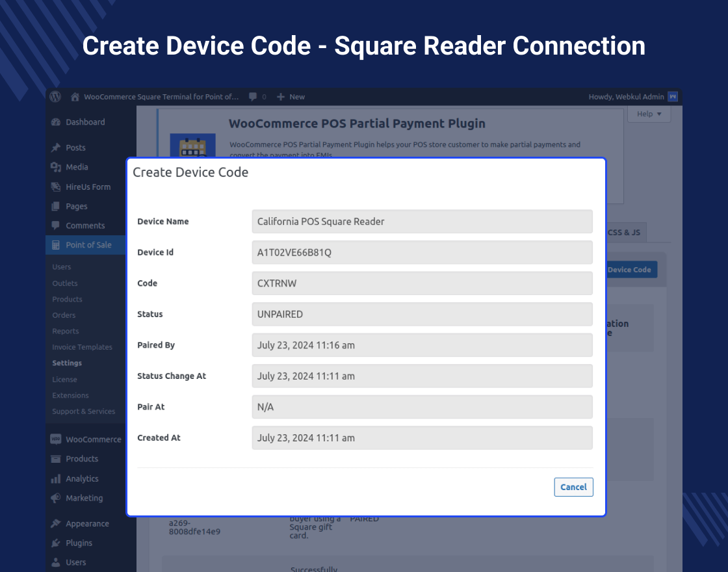Open the + New admin bar menu
Screen dimensions: 728x572
[291, 96]
